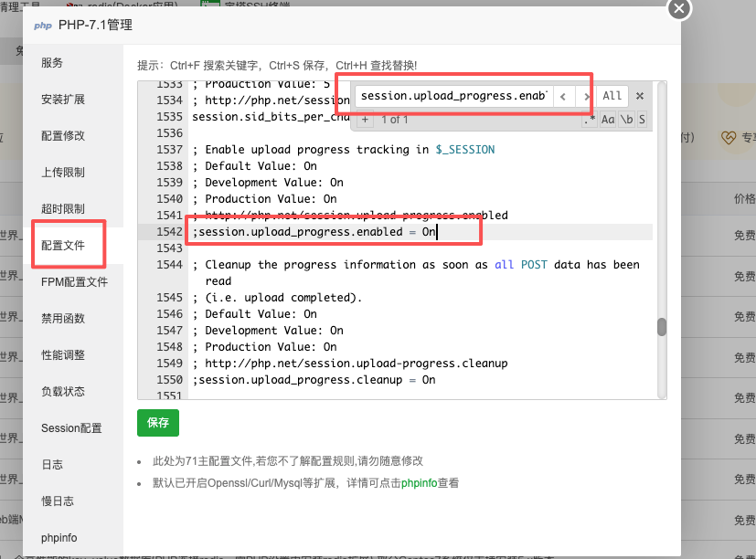Image resolution: width=756 pixels, height=559 pixels.
Task: Click the '1 of 1' match counter
Action: [x=394, y=120]
